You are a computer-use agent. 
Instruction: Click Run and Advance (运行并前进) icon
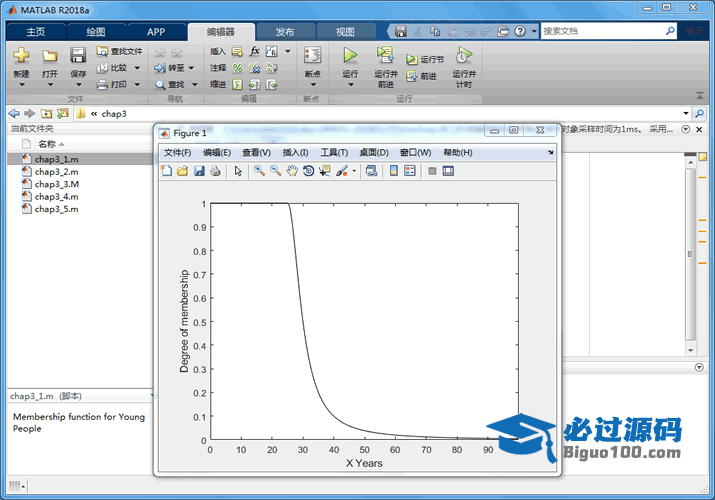[385, 55]
